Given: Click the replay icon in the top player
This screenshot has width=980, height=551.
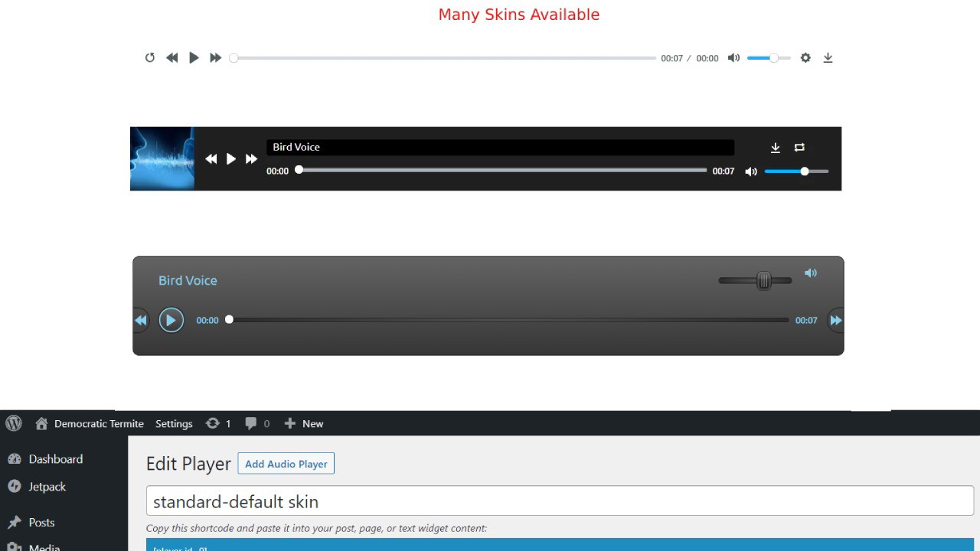Looking at the screenshot, I should (150, 57).
